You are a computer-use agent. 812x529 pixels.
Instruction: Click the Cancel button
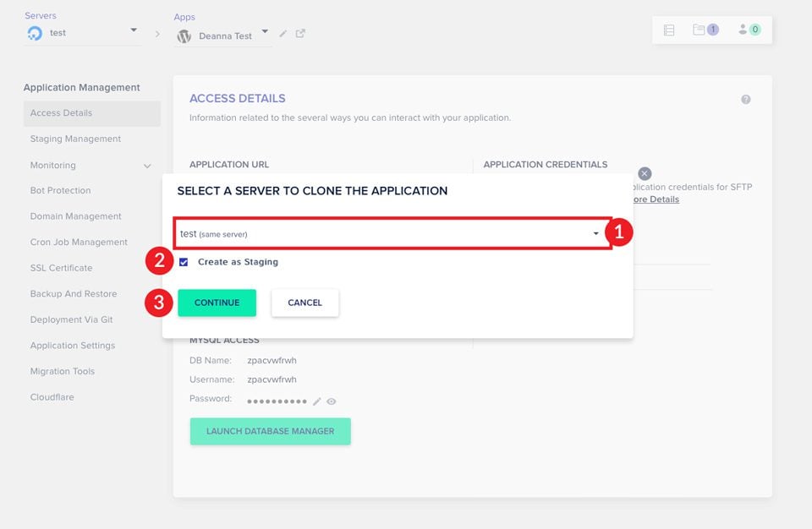[x=304, y=303]
